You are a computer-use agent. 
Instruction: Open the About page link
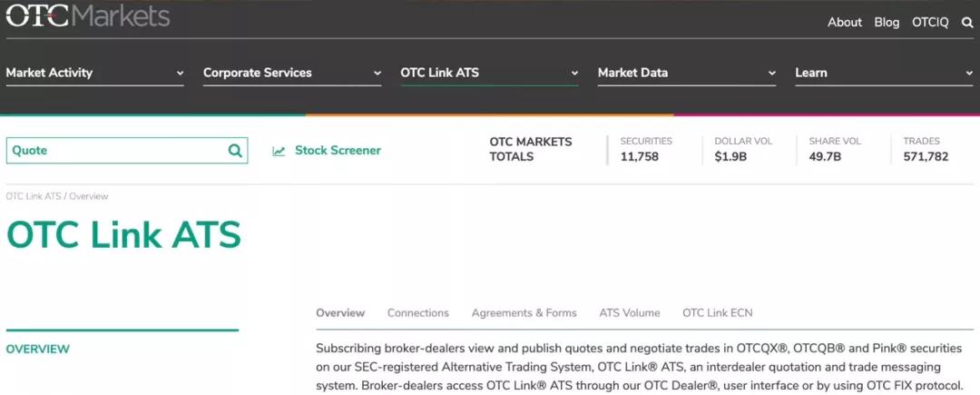844,23
